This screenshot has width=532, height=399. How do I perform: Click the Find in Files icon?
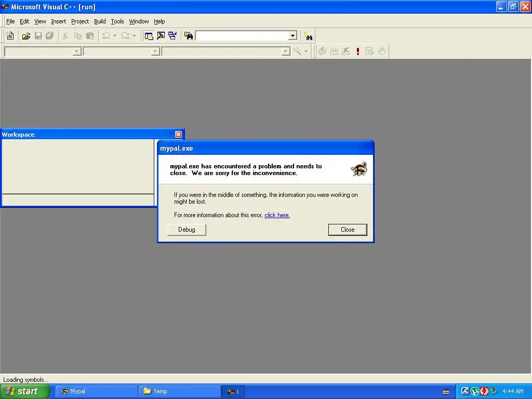pos(189,36)
